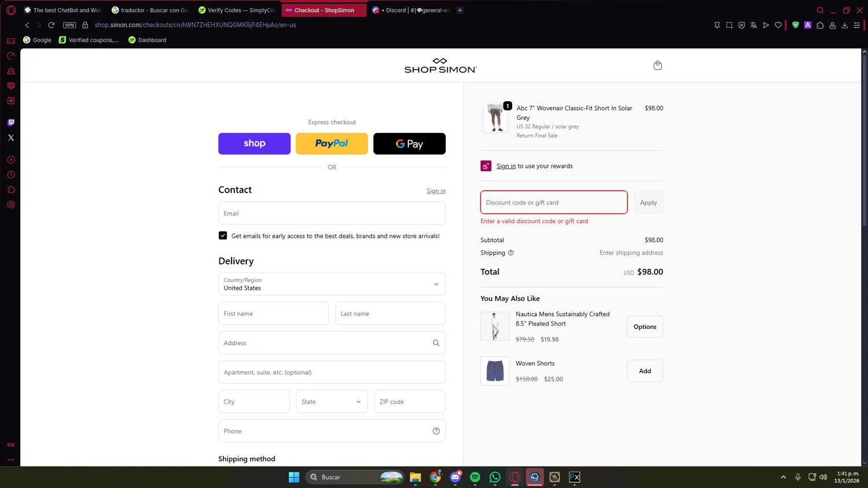
Task: Click the ShopSimon logo
Action: point(440,65)
